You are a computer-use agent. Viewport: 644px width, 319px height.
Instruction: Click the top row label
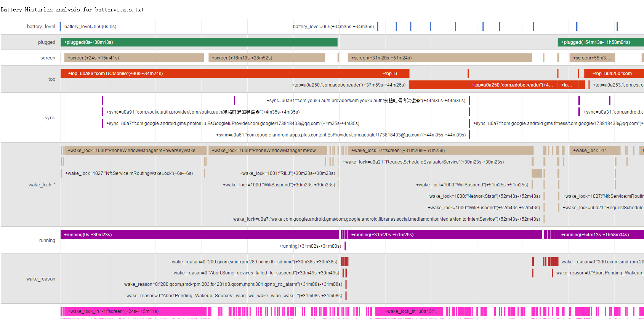[x=51, y=79]
